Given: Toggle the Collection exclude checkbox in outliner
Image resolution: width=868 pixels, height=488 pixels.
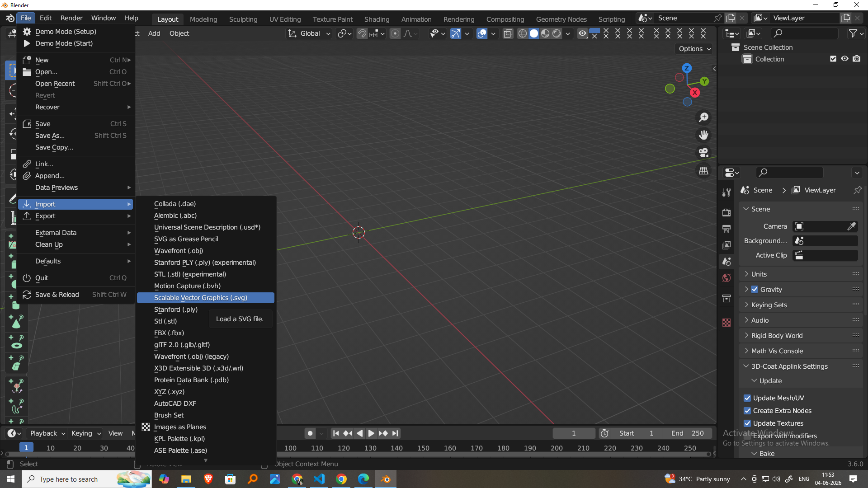Looking at the screenshot, I should (833, 59).
